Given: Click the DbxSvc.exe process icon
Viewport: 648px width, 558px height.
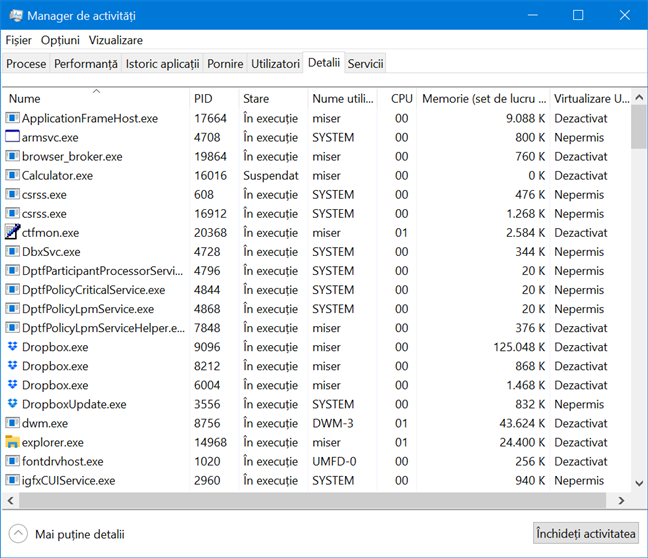Looking at the screenshot, I should [12, 251].
